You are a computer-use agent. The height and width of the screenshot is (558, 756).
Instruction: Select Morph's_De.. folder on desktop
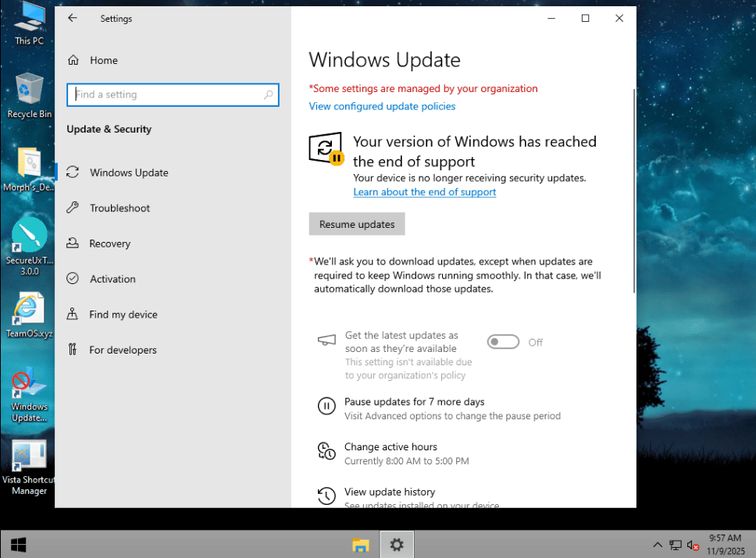29,169
